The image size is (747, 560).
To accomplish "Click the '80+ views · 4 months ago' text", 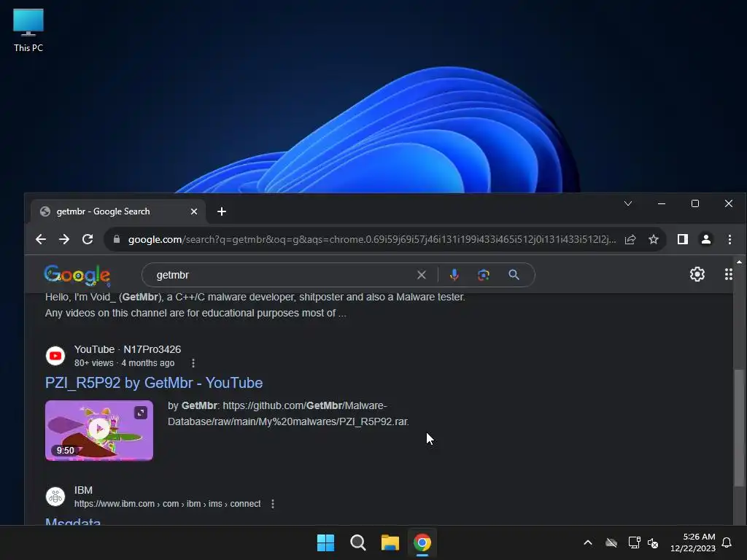I will coord(124,363).
